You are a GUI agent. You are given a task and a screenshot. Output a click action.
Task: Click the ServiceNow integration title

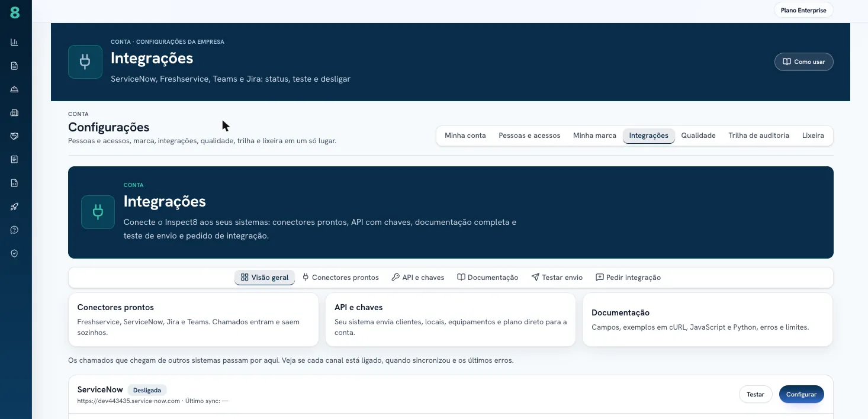pyautogui.click(x=100, y=389)
